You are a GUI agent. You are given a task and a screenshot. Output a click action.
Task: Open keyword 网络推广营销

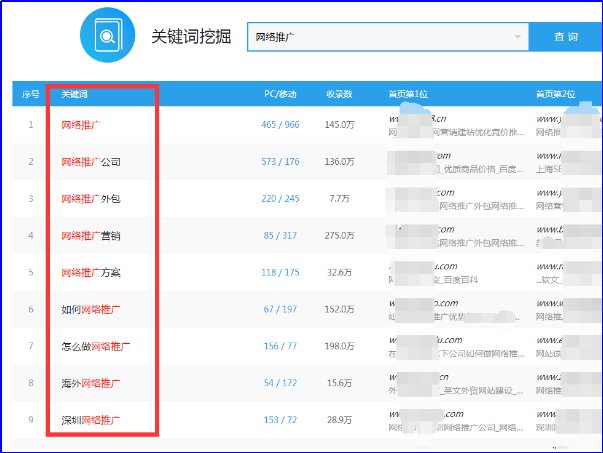click(91, 235)
